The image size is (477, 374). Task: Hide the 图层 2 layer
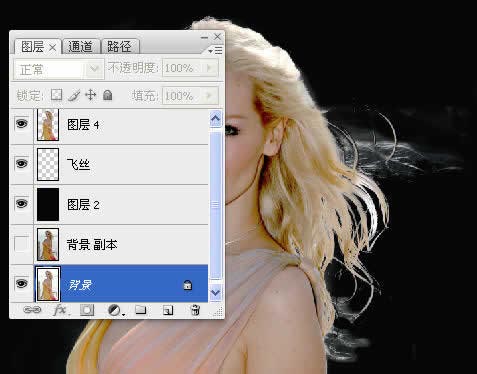tap(22, 203)
